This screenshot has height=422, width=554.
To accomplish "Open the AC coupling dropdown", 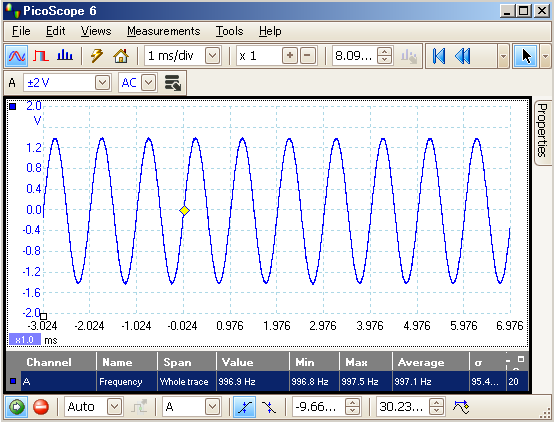I will click(148, 83).
